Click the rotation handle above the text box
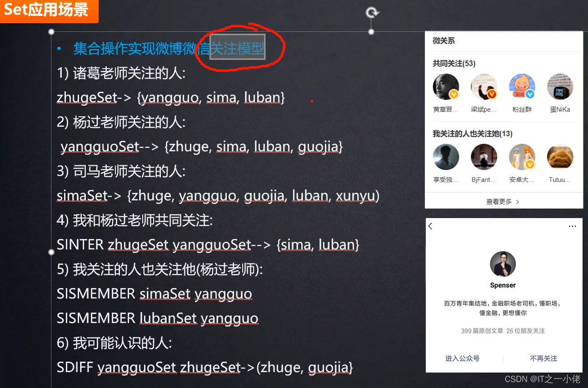The width and height of the screenshot is (588, 388). [372, 13]
